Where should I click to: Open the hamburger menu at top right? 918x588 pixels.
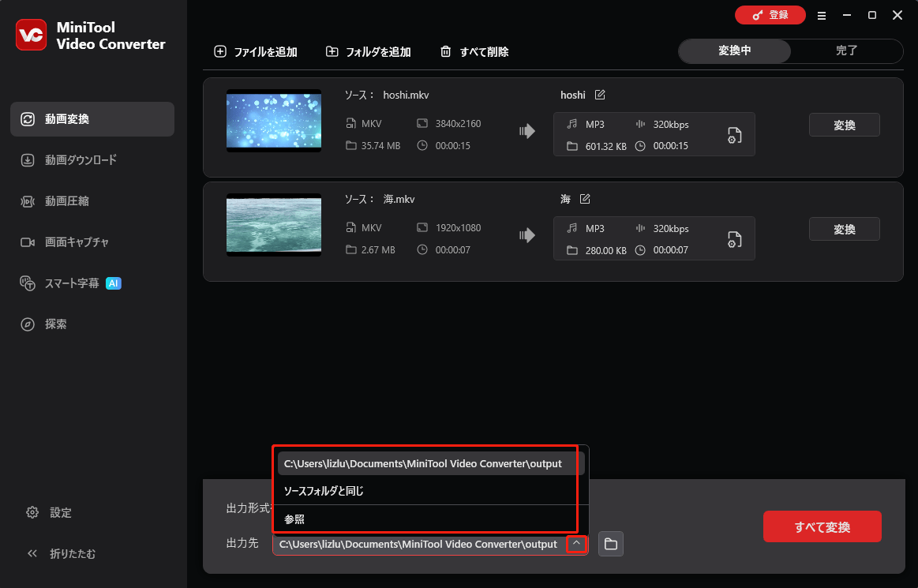tap(822, 15)
